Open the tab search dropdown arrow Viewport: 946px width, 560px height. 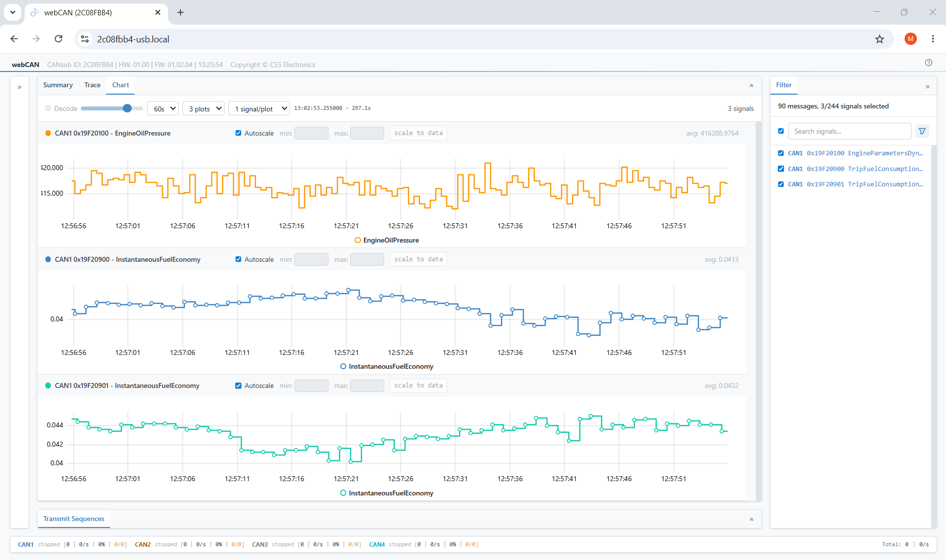pyautogui.click(x=13, y=12)
